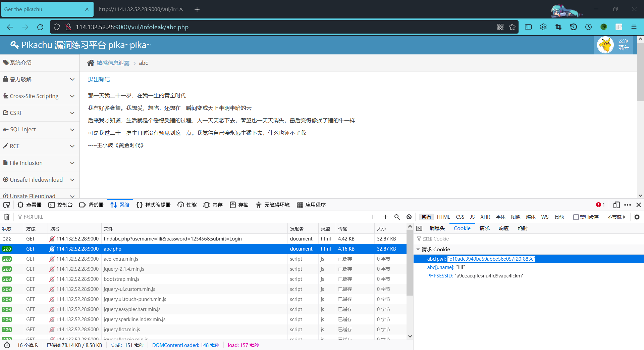Open the settings gear extension icon
Image resolution: width=644 pixels, height=350 pixels.
[543, 27]
